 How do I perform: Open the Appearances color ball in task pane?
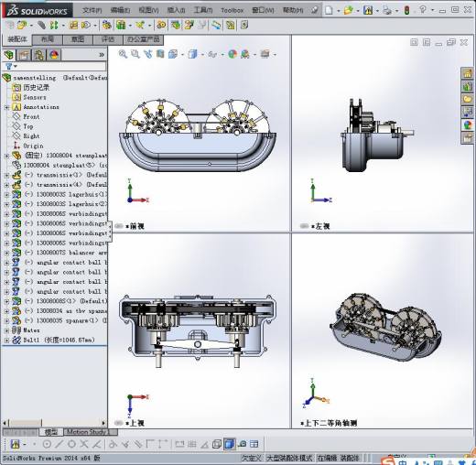[467, 125]
